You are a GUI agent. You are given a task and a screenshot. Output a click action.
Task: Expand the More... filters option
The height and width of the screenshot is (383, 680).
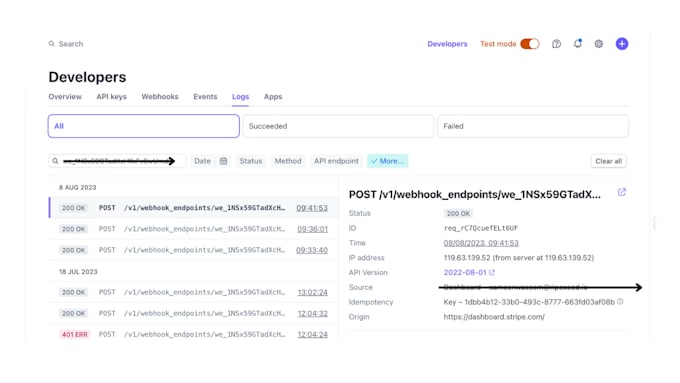click(x=388, y=161)
